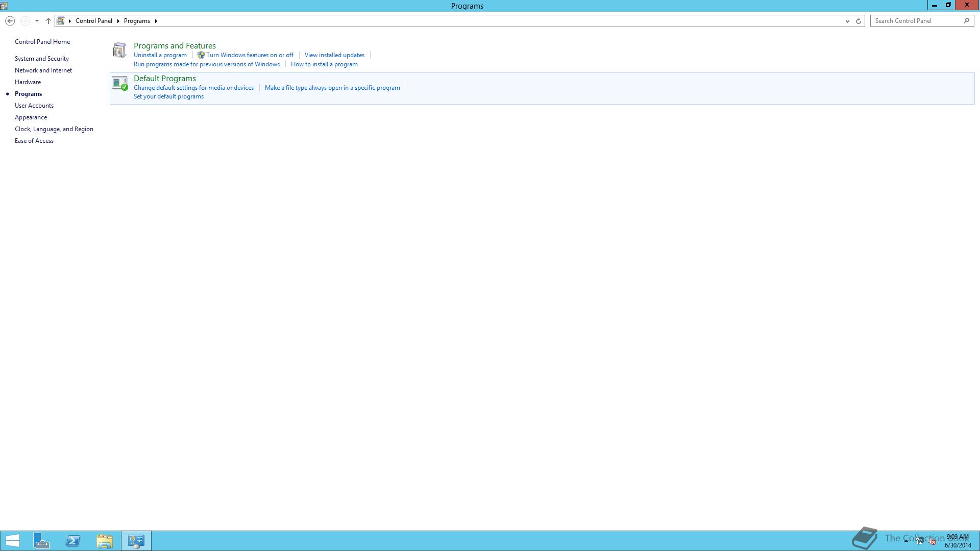This screenshot has height=551, width=980.
Task: Open Default Programs heading
Action: pos(165,79)
